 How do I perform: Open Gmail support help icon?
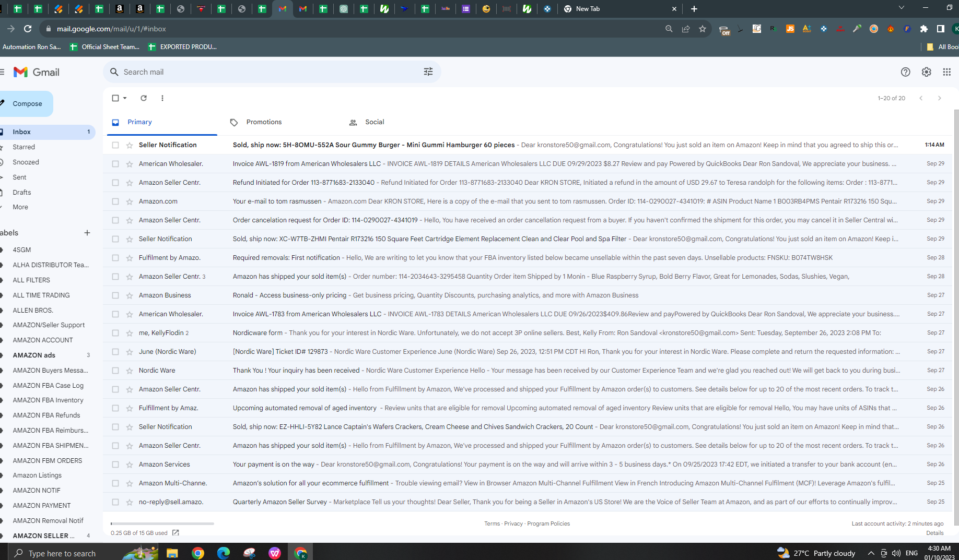click(905, 72)
